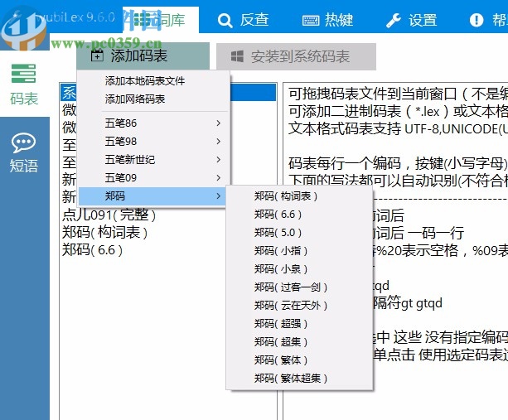Screen dimensions: 508x420
Task: Click the 安装到系统码表 button
Action: 296,56
